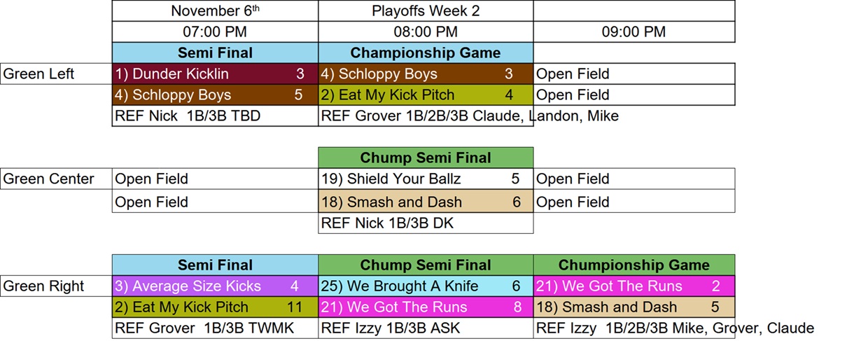Select the "Chumpionship Game" header cell
This screenshot has height=341, width=868.
coord(633,265)
